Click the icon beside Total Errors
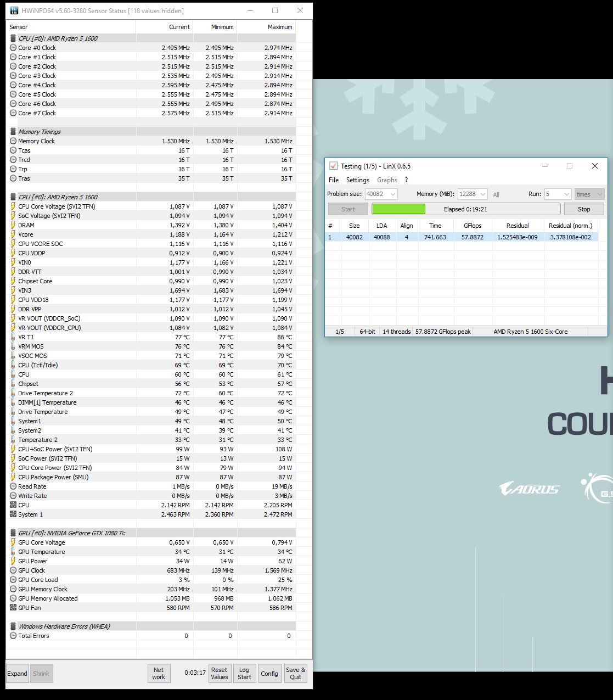The height and width of the screenshot is (700, 613). tap(13, 636)
